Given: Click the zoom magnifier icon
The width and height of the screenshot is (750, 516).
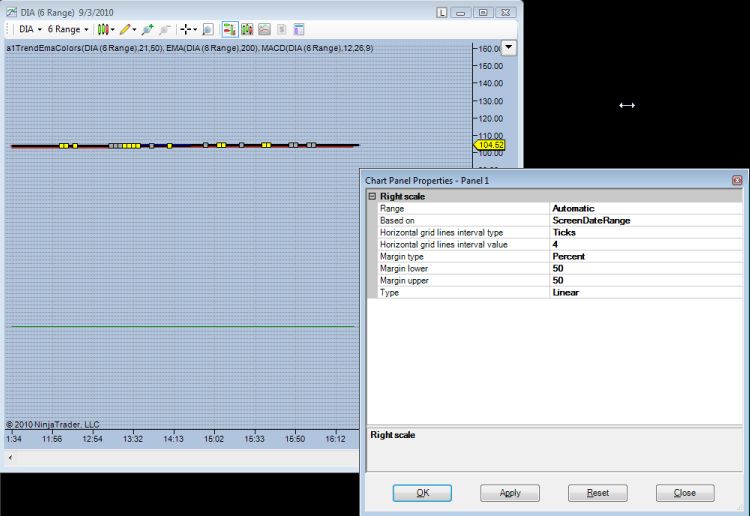Looking at the screenshot, I should pyautogui.click(x=208, y=30).
